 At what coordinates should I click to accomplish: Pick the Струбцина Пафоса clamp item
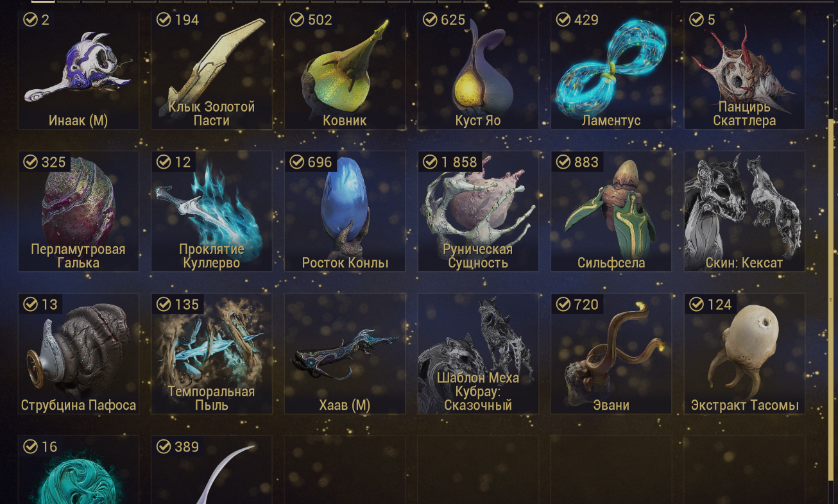(x=78, y=354)
